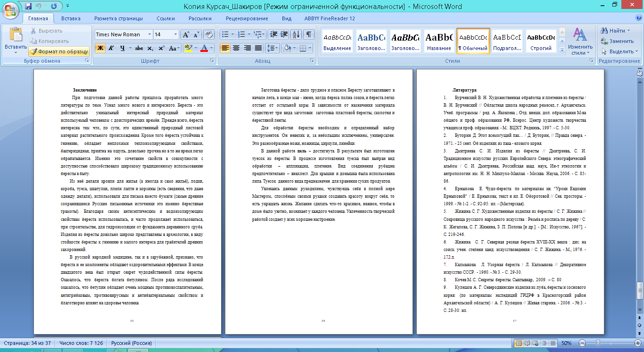Select the Название style thumbnail
The width and height of the screenshot is (644, 352).
(439, 41)
